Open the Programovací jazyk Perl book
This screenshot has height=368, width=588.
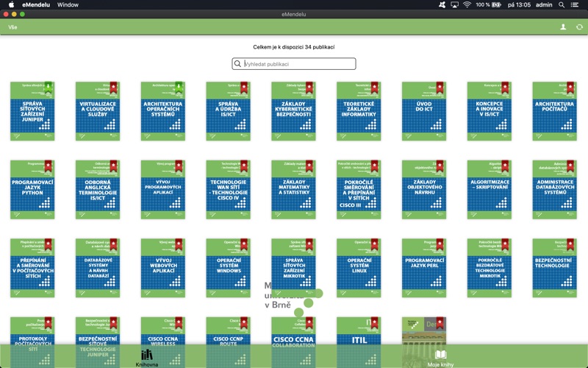point(424,268)
